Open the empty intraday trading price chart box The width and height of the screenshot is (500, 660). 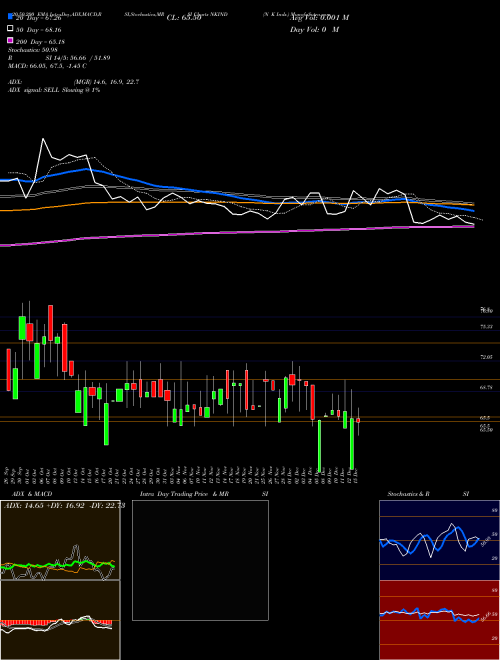[x=200, y=560]
